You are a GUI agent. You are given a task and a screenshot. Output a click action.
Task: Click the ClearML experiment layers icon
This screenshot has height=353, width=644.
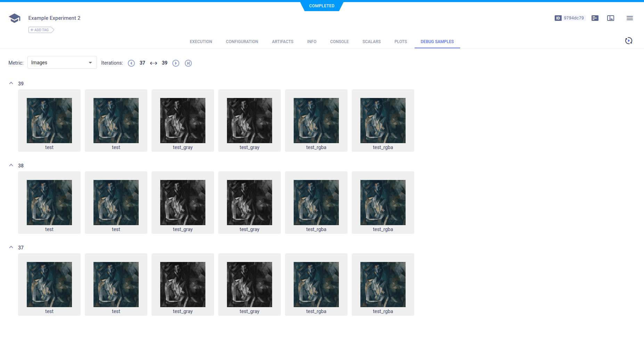pyautogui.click(x=14, y=18)
